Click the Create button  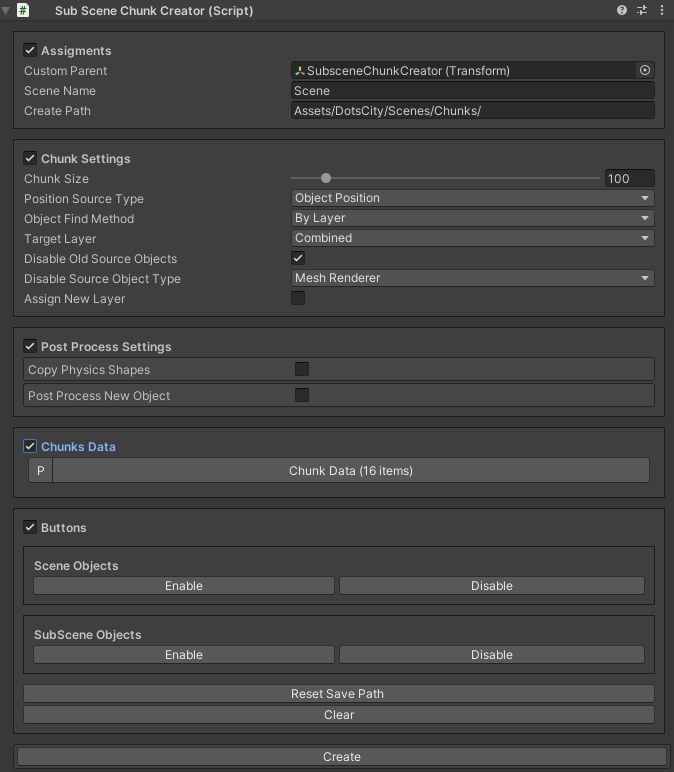[x=342, y=756]
